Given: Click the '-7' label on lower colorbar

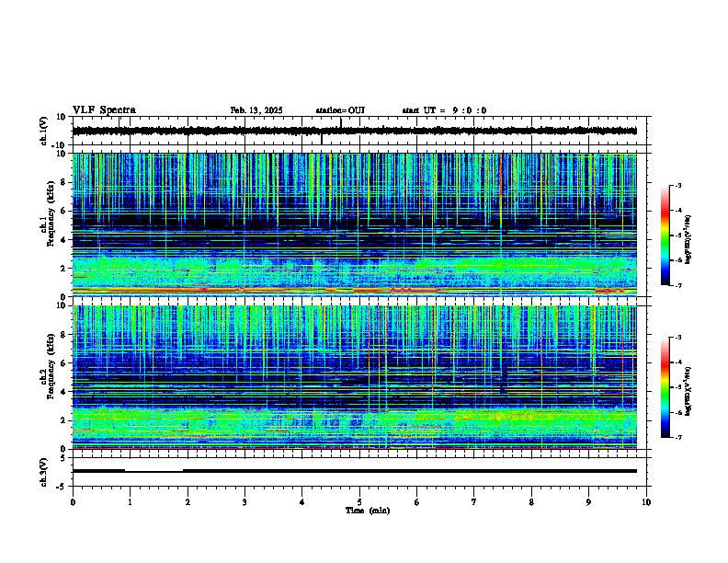Looking at the screenshot, I should [678, 437].
